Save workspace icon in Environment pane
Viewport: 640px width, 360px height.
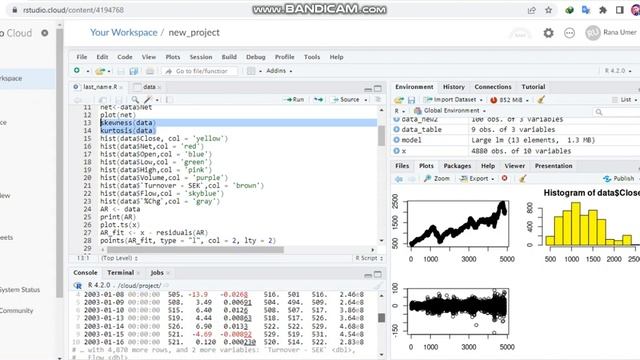411,100
